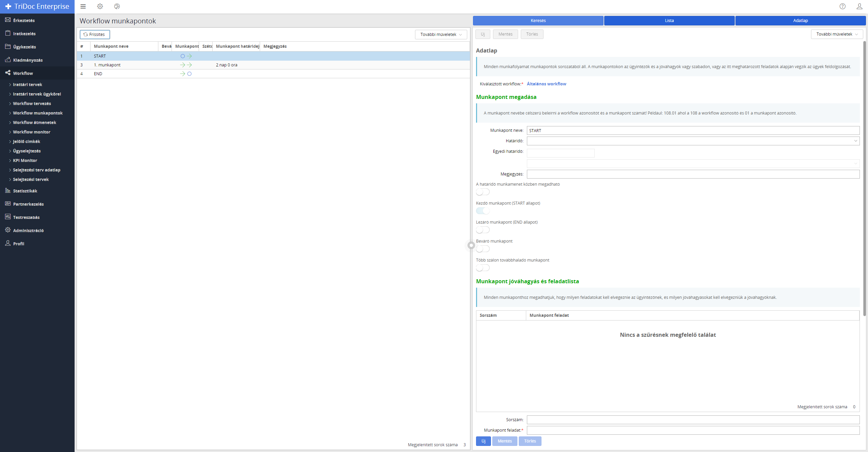Viewport: 868px width, 452px height.
Task: Open Partnerkezelés sidebar icon
Action: coord(8,204)
